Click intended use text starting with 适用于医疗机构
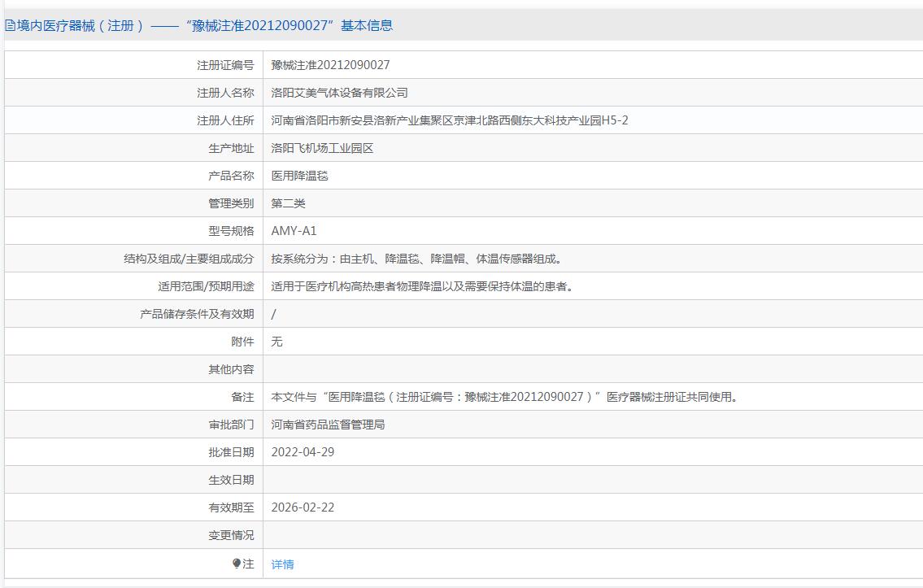Image resolution: width=923 pixels, height=588 pixels. (x=422, y=286)
